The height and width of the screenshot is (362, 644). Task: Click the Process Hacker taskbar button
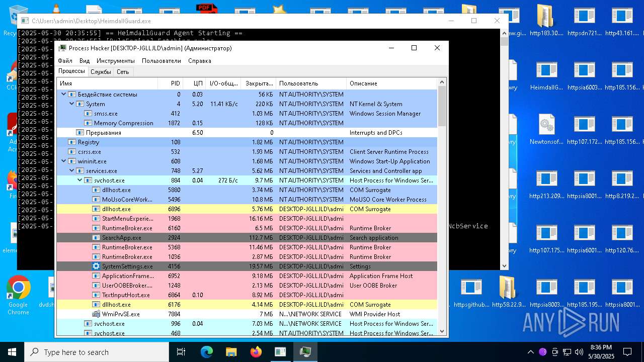(x=305, y=352)
